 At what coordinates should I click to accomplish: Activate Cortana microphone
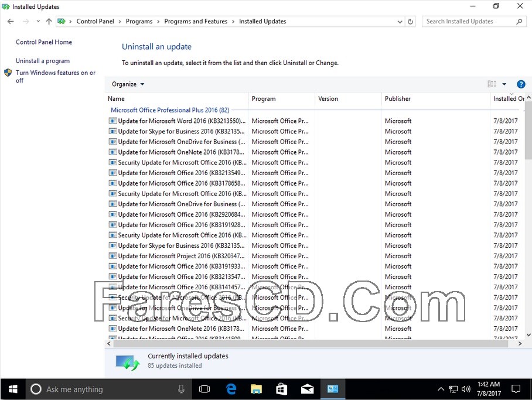tap(182, 389)
